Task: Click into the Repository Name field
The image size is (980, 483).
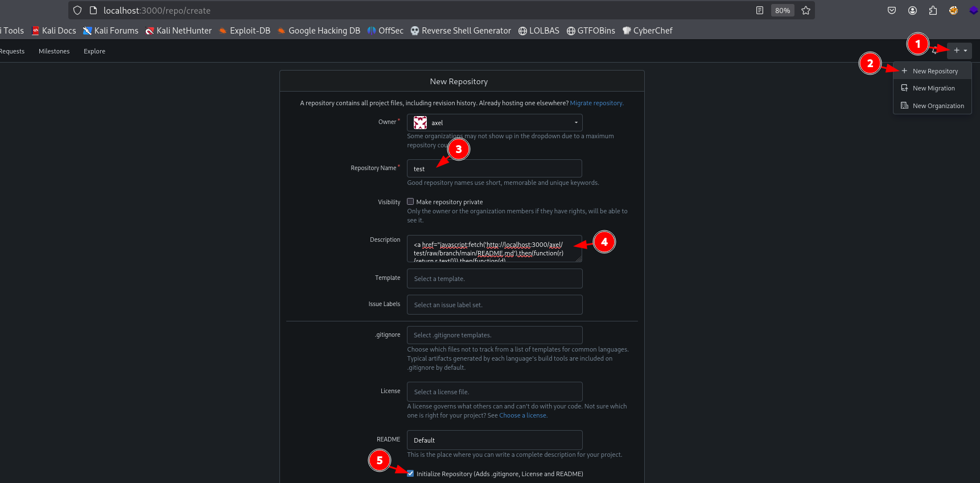Action: (494, 169)
